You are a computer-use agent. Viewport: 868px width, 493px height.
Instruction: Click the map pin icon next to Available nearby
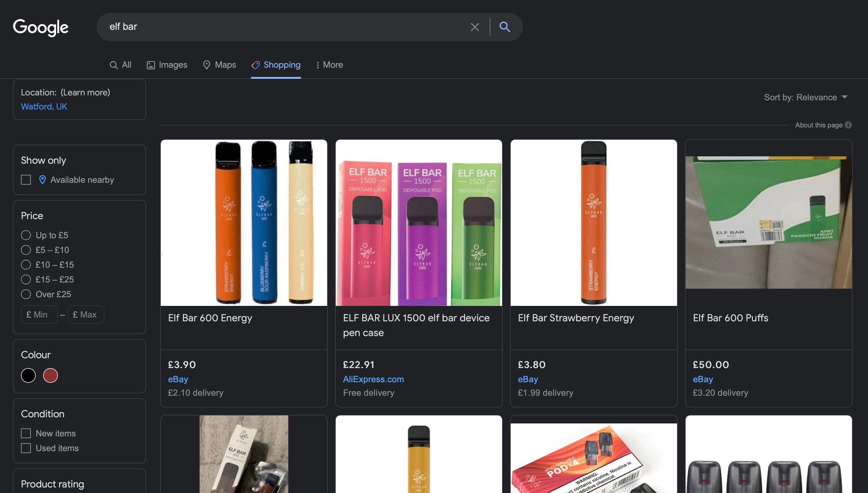[42, 180]
